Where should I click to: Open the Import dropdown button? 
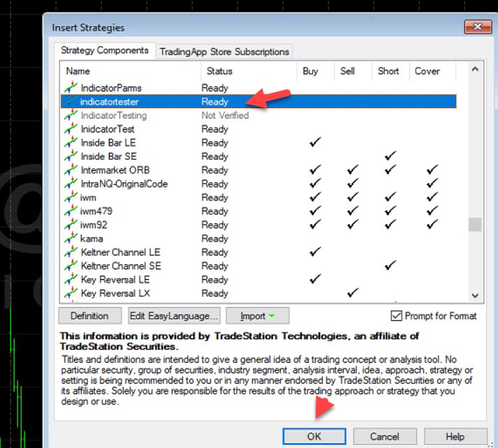pyautogui.click(x=257, y=316)
